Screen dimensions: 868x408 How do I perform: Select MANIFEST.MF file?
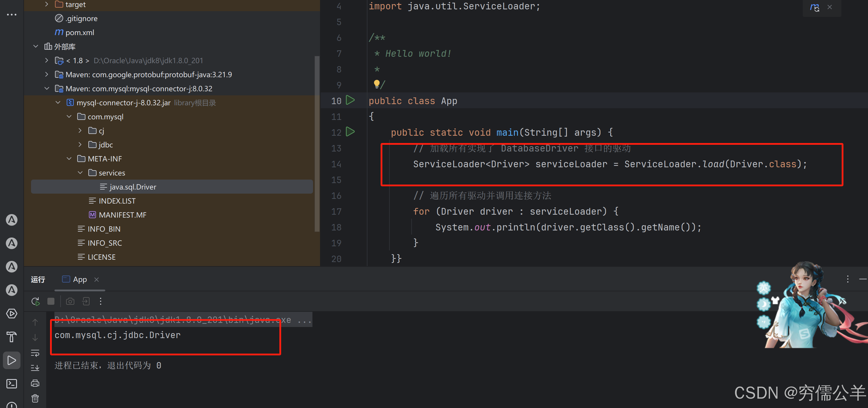122,215
